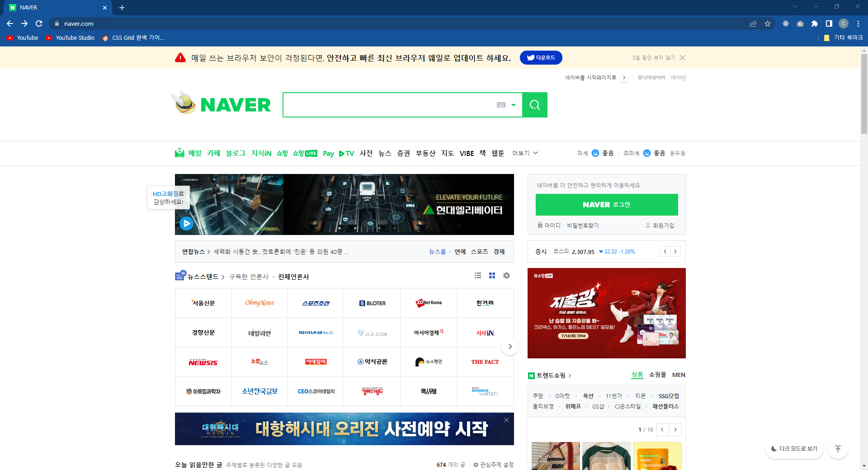Open the THE FACT publisher tile
The width and height of the screenshot is (868, 470).
[485, 362]
